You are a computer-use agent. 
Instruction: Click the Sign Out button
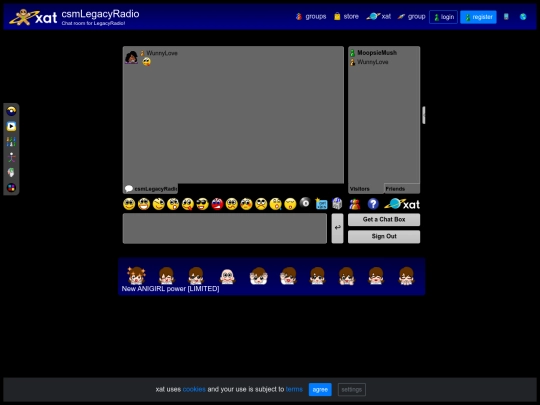coord(384,237)
